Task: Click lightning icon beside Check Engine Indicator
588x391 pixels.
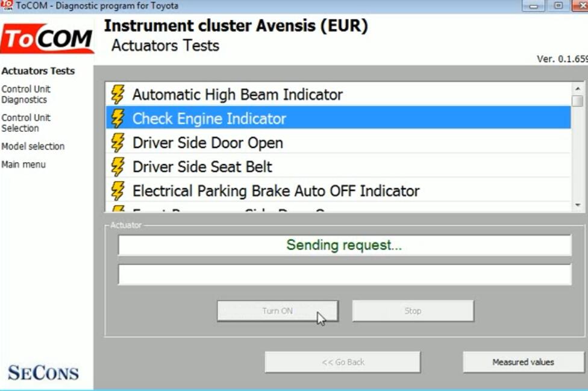Action: [117, 119]
